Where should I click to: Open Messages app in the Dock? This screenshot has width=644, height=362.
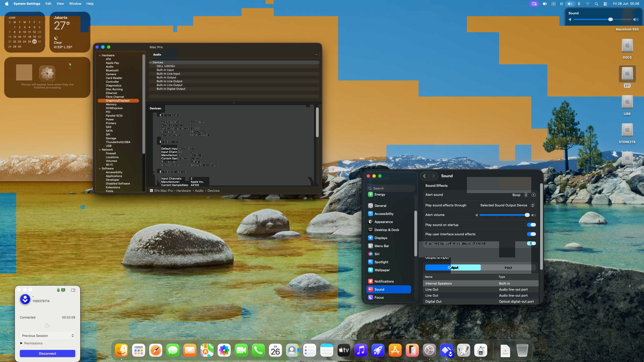pos(173,350)
